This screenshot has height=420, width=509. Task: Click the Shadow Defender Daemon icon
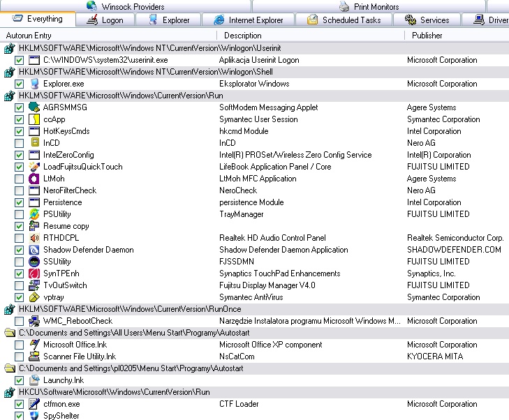pyautogui.click(x=34, y=250)
